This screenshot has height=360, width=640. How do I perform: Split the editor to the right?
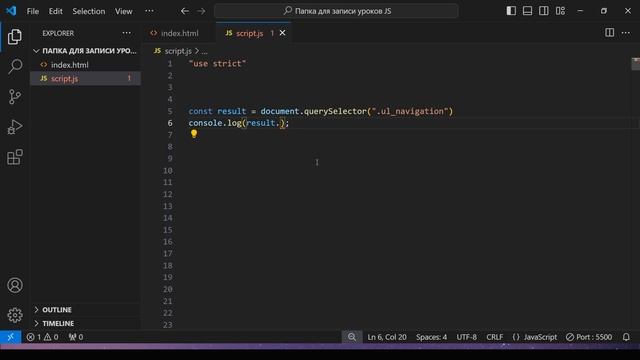click(x=609, y=33)
